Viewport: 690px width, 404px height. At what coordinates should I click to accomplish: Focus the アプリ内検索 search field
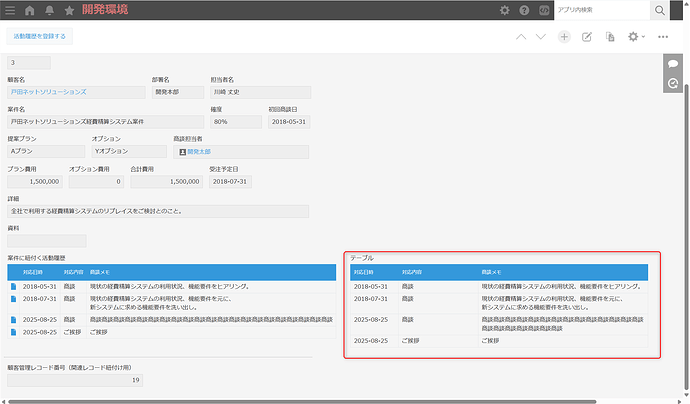click(602, 10)
